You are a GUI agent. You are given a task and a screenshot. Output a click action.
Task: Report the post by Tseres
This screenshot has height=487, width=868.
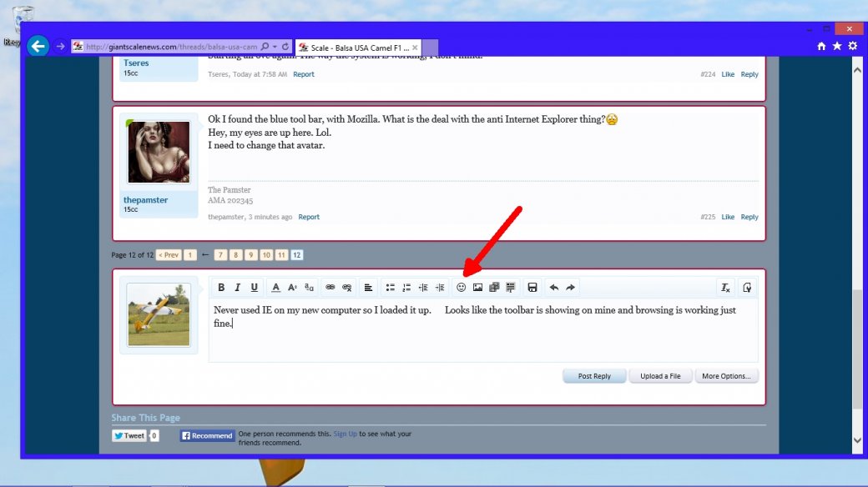[303, 74]
